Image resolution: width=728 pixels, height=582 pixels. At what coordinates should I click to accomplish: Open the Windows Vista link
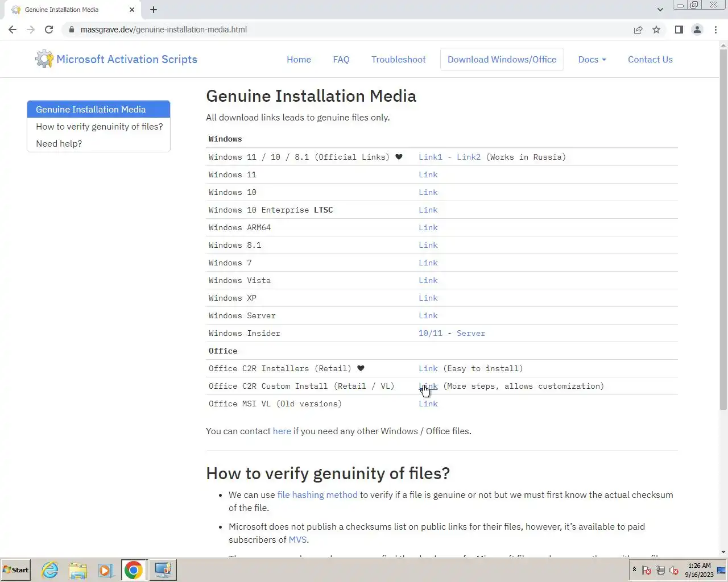click(x=428, y=280)
